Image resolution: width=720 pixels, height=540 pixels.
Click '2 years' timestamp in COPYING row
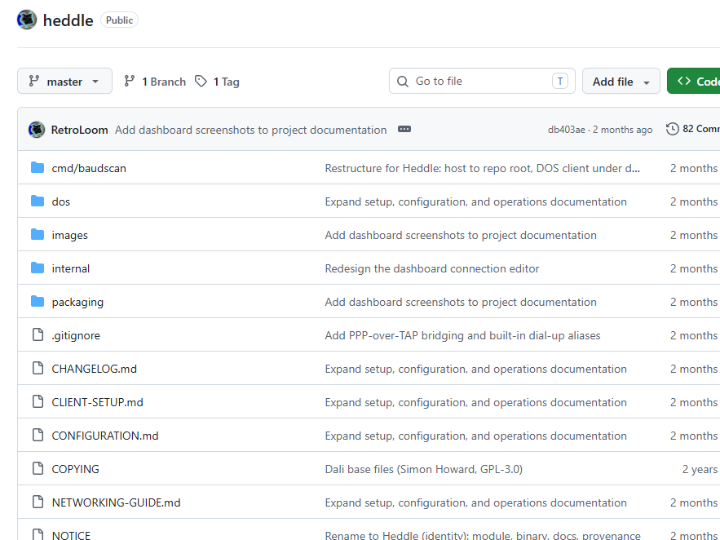(699, 469)
